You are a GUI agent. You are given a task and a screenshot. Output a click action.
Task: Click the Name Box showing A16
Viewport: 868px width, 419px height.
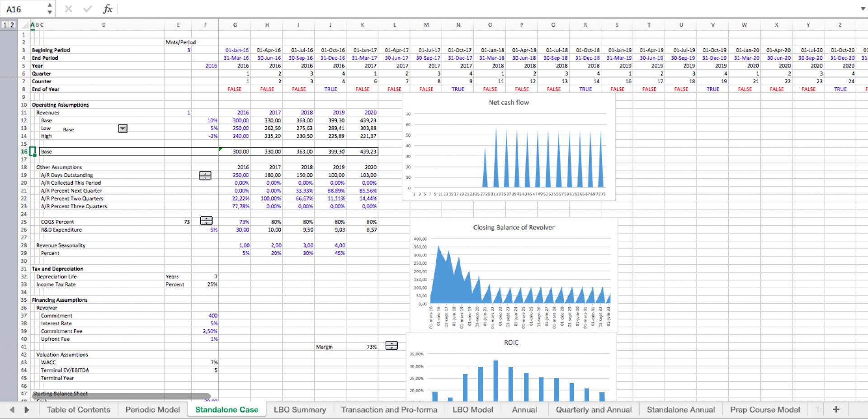pyautogui.click(x=23, y=9)
